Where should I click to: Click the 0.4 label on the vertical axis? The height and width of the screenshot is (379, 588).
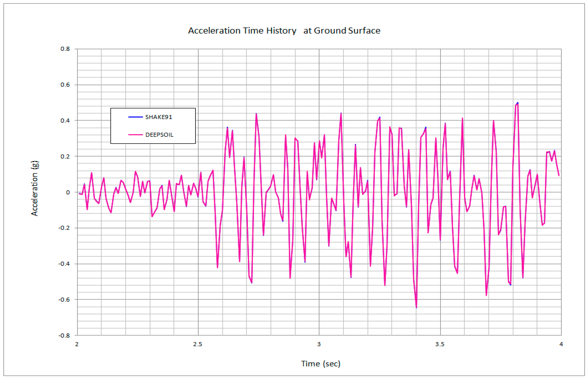click(65, 121)
